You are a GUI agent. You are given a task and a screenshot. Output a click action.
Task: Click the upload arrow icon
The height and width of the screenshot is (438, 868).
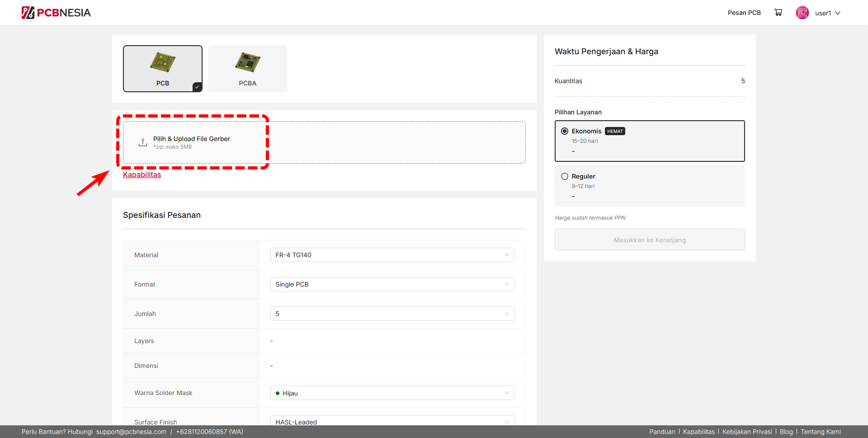[x=143, y=142]
